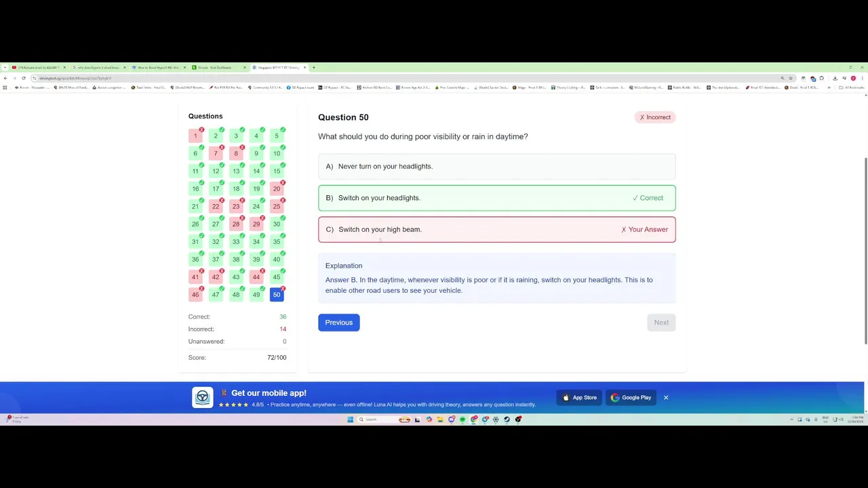Open the Windows Start button

350,420
